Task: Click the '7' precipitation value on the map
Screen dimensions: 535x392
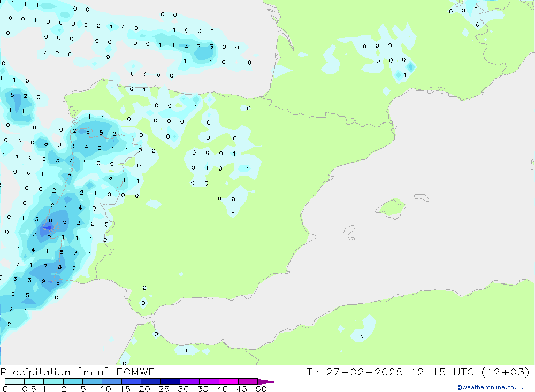Action: pos(45,266)
